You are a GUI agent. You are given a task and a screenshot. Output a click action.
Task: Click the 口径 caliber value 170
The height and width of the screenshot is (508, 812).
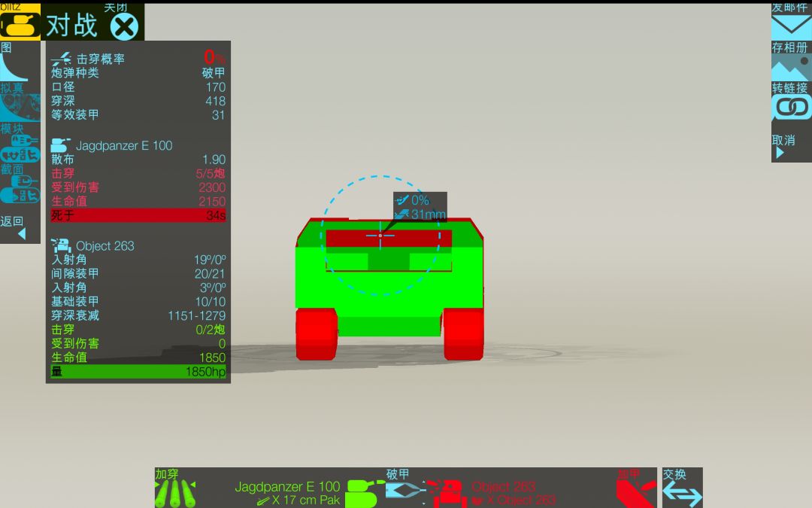216,87
